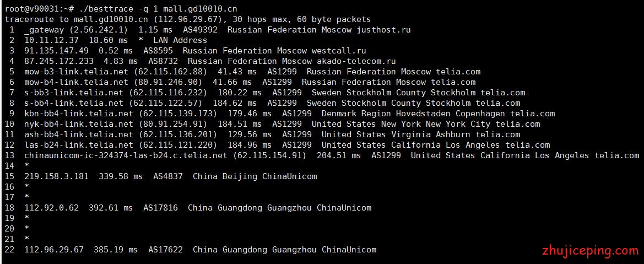Viewport: 644px width, 264px height.
Task: Click the _gateway hostname on hop 1
Action: [45, 30]
